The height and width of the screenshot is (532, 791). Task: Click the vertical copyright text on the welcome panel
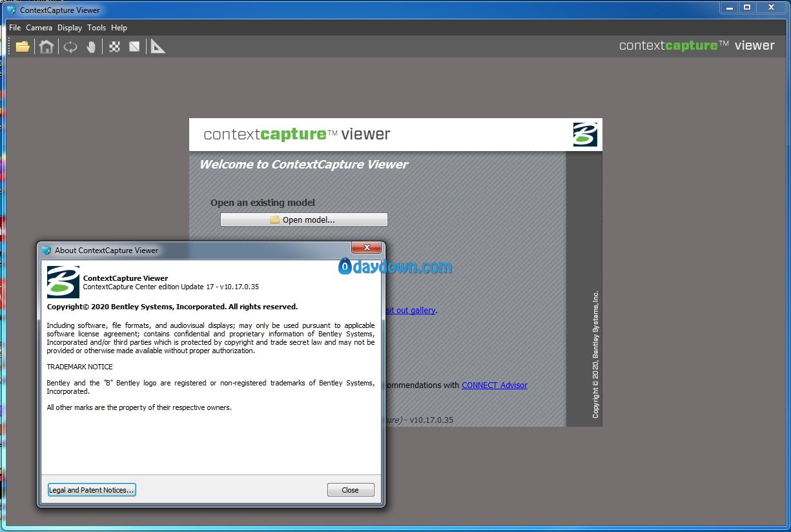point(595,354)
